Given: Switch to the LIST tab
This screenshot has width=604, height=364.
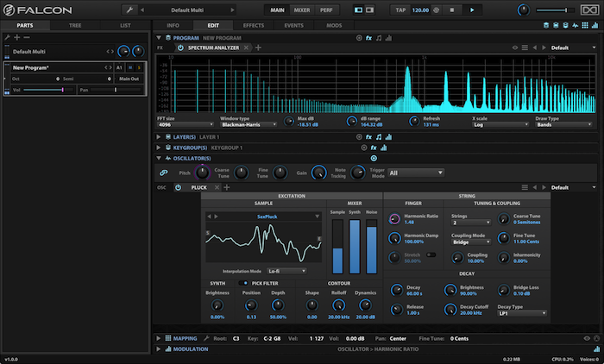Looking at the screenshot, I should click(x=125, y=25).
